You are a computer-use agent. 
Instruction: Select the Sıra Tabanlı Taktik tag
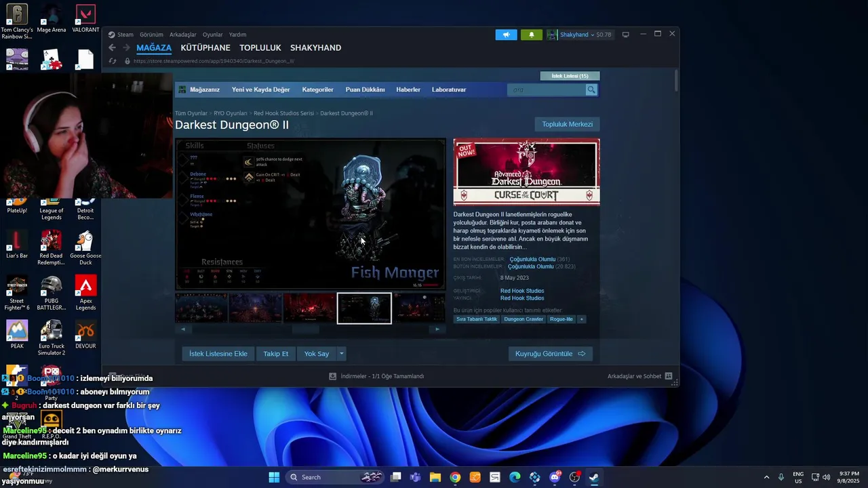[x=477, y=319]
